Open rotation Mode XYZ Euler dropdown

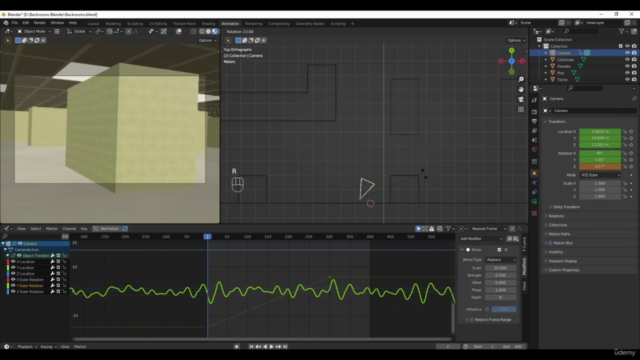(600, 175)
